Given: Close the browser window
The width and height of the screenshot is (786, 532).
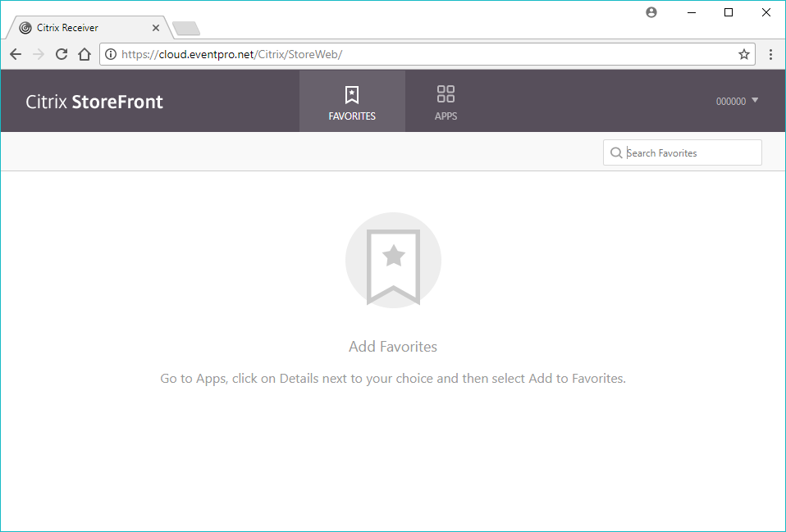Looking at the screenshot, I should (766, 12).
